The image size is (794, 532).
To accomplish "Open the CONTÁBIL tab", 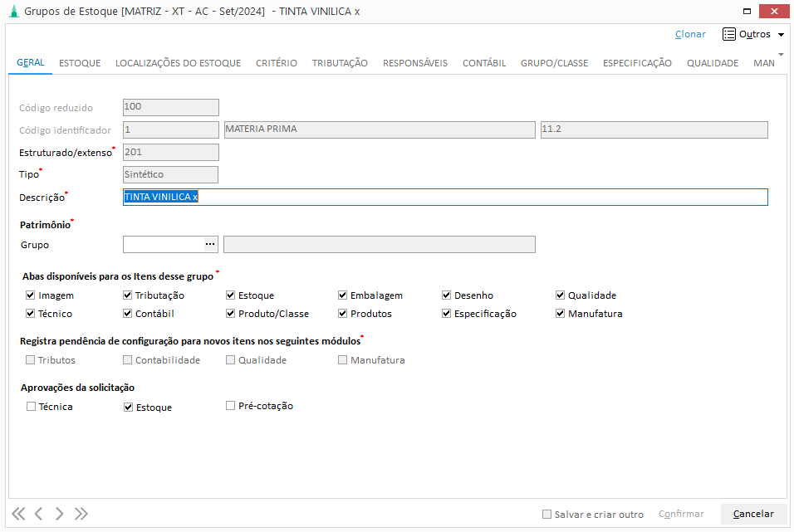I will (484, 63).
